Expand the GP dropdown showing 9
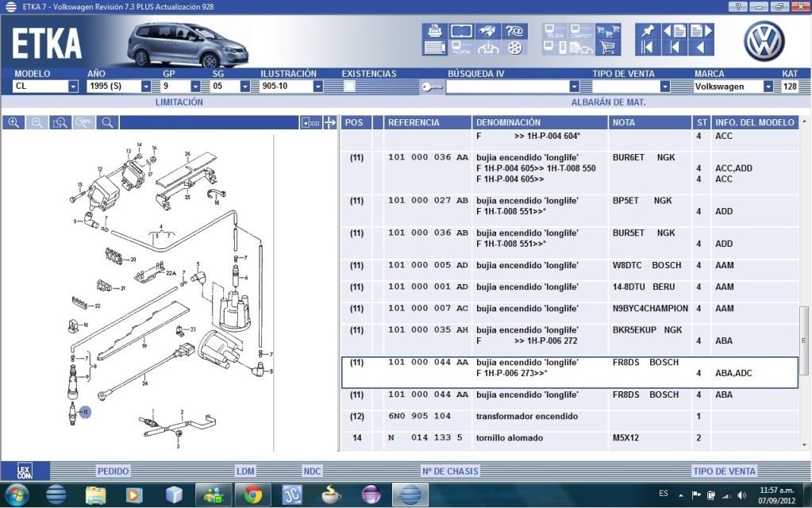Viewport: 812px width, 508px height. point(195,87)
